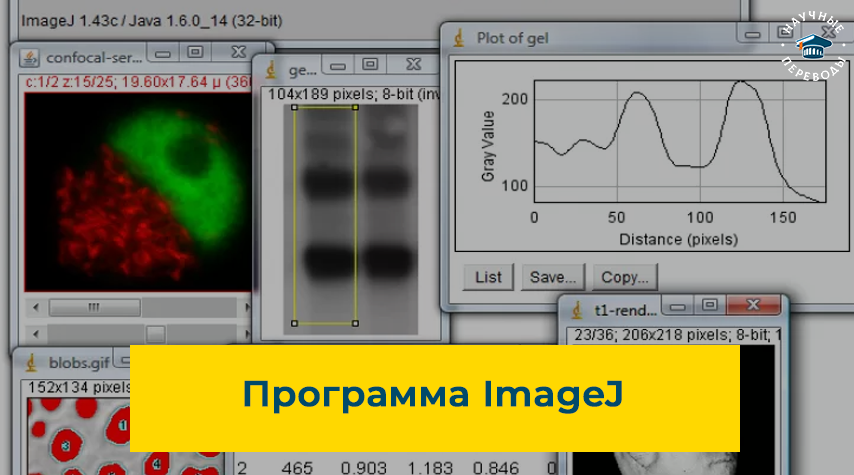Close the gel image window
Viewport: 854px width, 475px height.
tap(414, 64)
